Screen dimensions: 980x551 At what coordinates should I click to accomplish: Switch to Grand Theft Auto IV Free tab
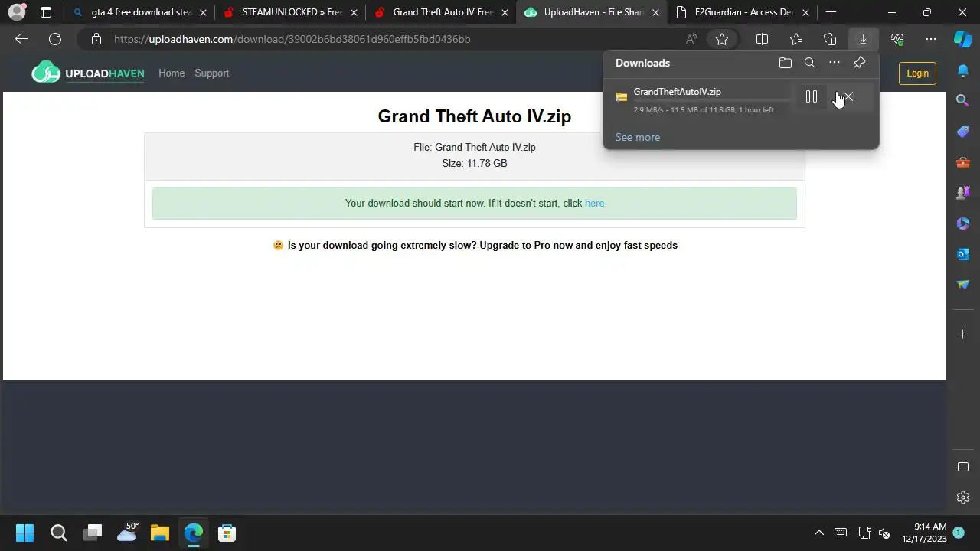pos(441,12)
